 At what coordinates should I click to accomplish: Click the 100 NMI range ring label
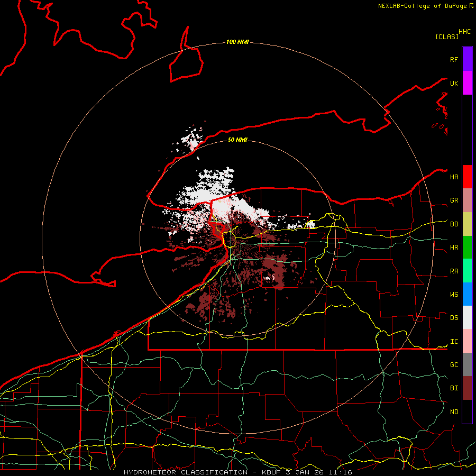click(x=237, y=42)
